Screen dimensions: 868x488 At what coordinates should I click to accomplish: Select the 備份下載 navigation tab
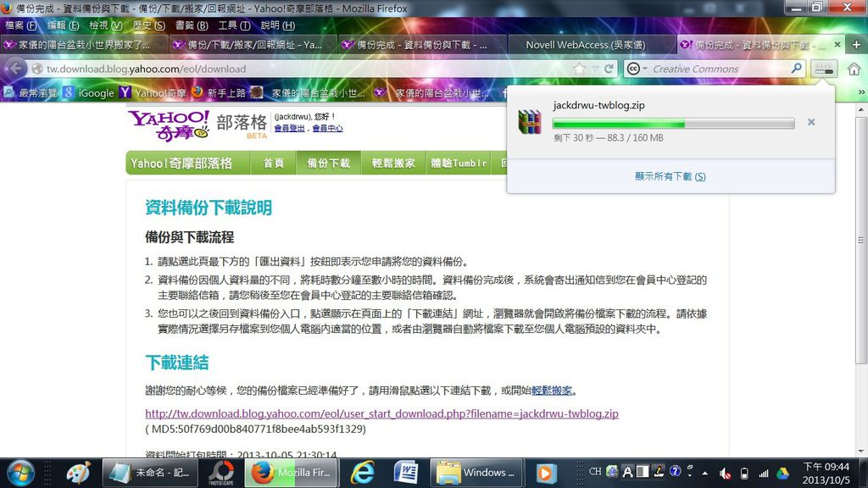pyautogui.click(x=328, y=164)
